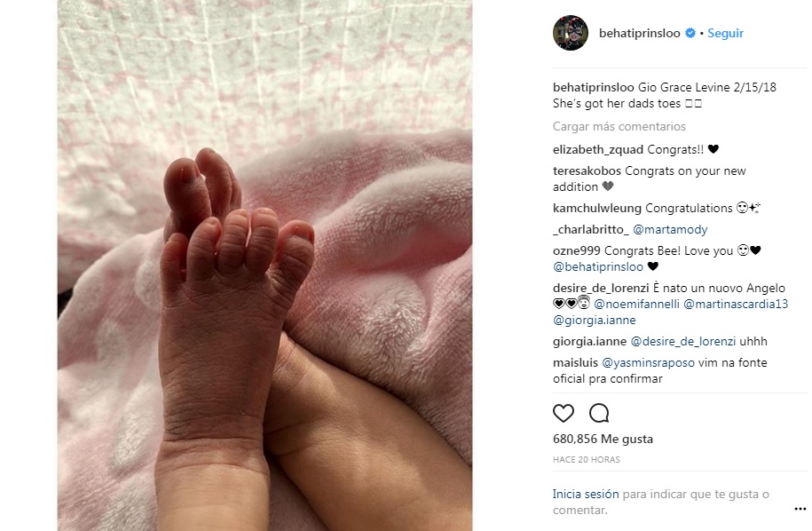The width and height of the screenshot is (812, 531).
Task: Open the maisluis commenter profile
Action: pos(575,362)
